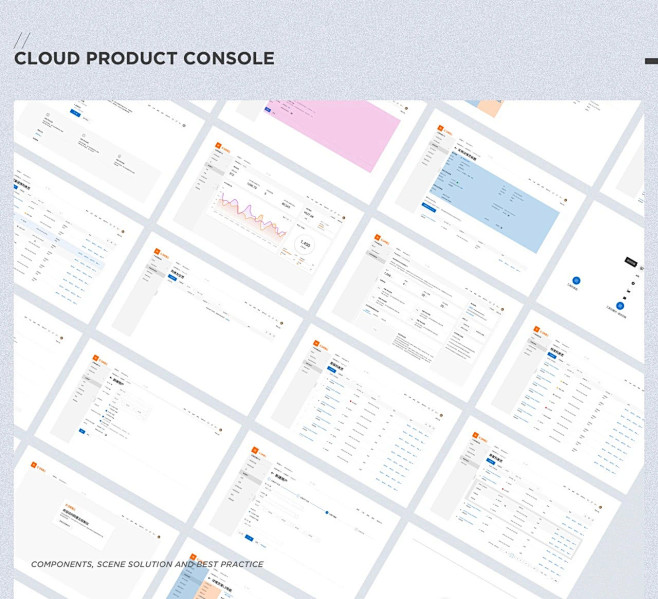This screenshot has width=658, height=599.
Task: Click the orange logo in the center table list mockup
Action: tap(316, 343)
